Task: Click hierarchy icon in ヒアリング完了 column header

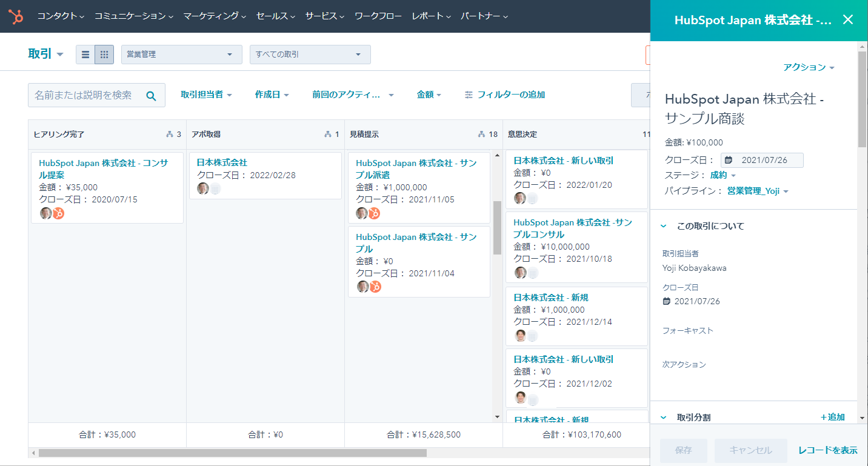Action: (169, 135)
